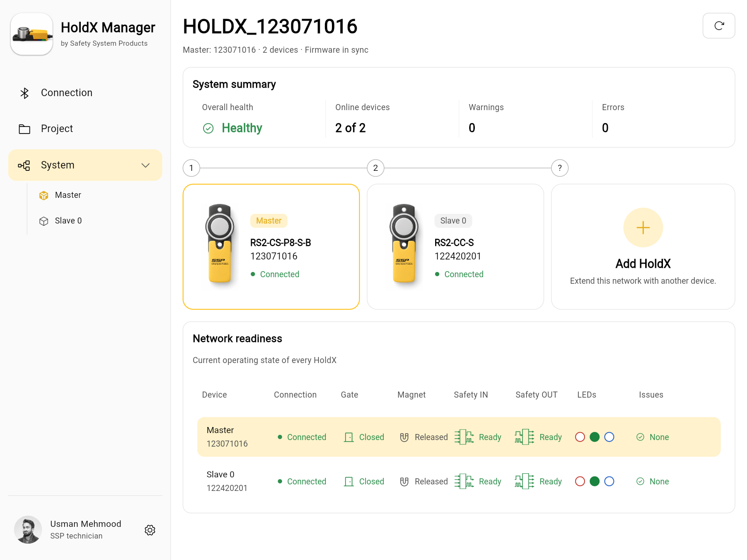
Task: Click the Issues column header
Action: tap(651, 395)
